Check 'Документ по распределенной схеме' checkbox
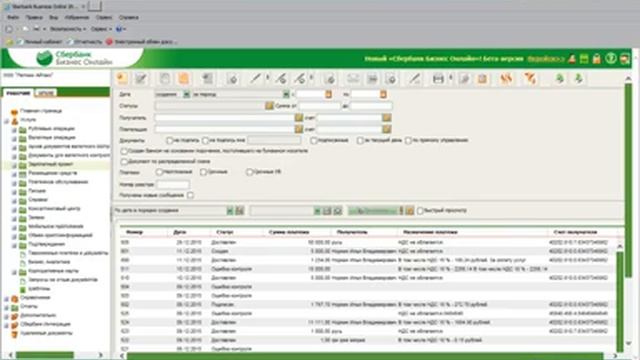This screenshot has height=360, width=640. [124, 162]
